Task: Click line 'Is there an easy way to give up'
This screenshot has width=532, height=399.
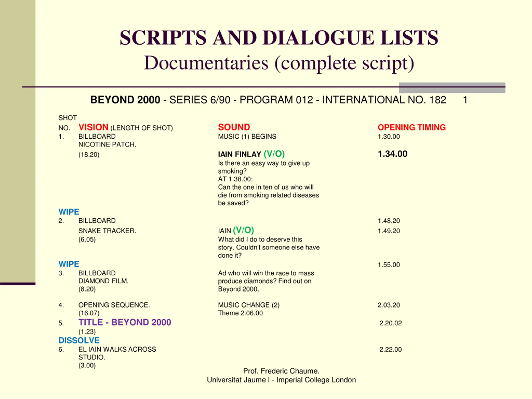Action: pos(264,163)
